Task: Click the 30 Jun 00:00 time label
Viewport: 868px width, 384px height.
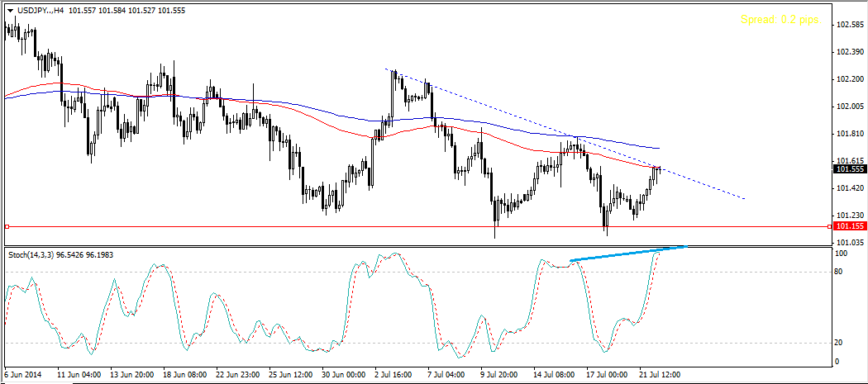Action: pos(345,375)
